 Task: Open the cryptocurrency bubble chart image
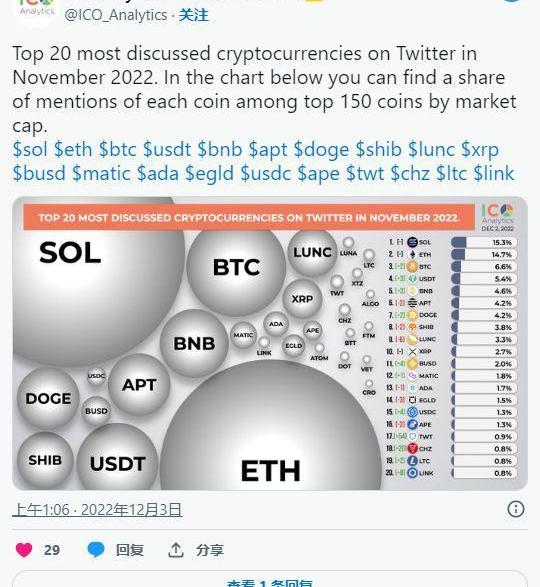270,343
